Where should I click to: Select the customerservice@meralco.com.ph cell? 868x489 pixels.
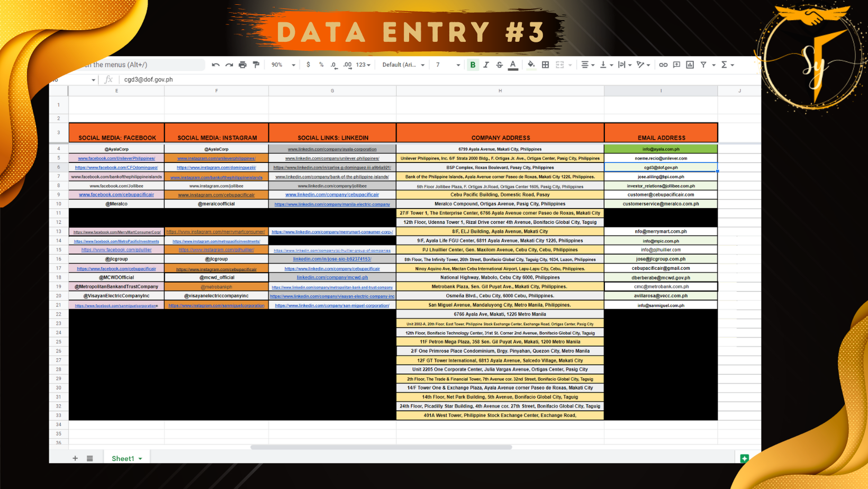pyautogui.click(x=661, y=204)
